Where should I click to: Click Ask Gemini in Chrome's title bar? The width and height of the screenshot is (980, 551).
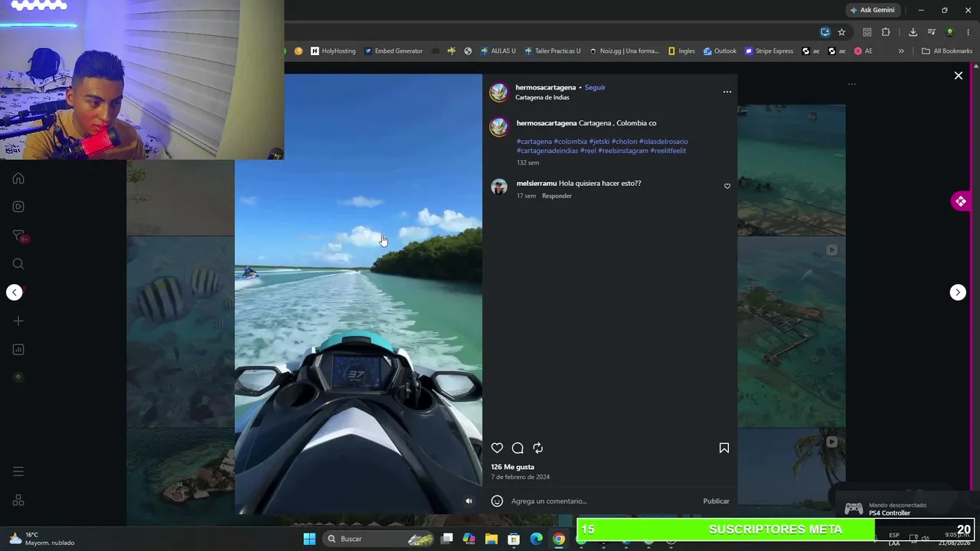pyautogui.click(x=872, y=10)
